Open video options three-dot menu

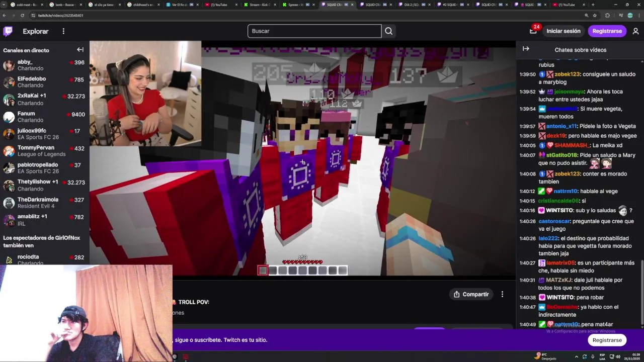click(x=502, y=294)
